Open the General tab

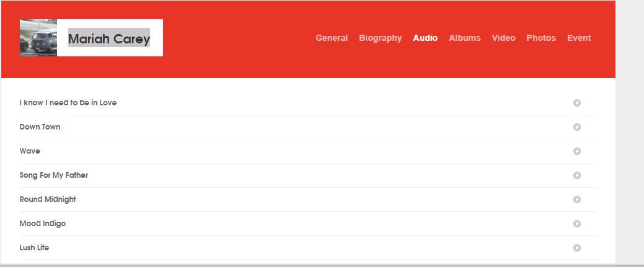(x=331, y=38)
